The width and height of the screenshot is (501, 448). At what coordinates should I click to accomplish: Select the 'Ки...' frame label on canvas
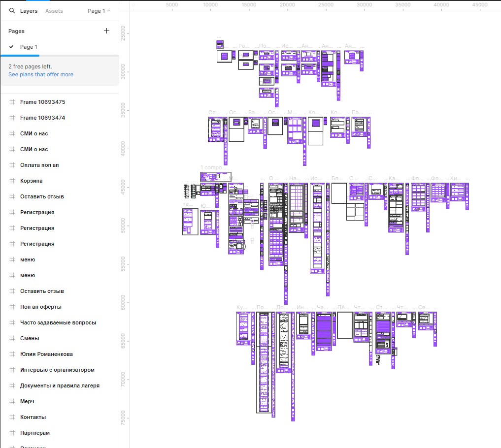[456, 178]
